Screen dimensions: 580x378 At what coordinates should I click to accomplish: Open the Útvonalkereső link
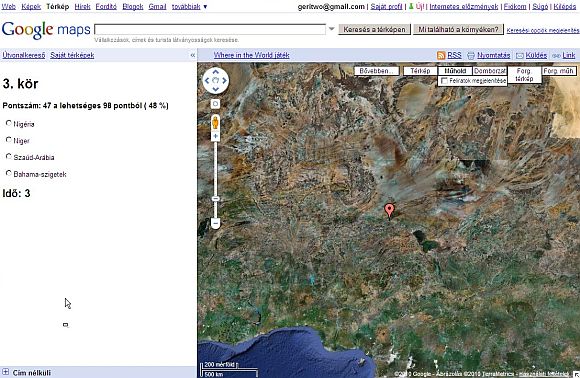point(24,55)
